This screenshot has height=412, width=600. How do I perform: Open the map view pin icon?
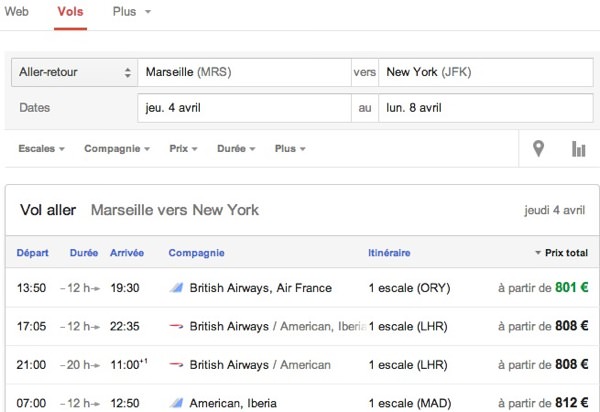538,149
